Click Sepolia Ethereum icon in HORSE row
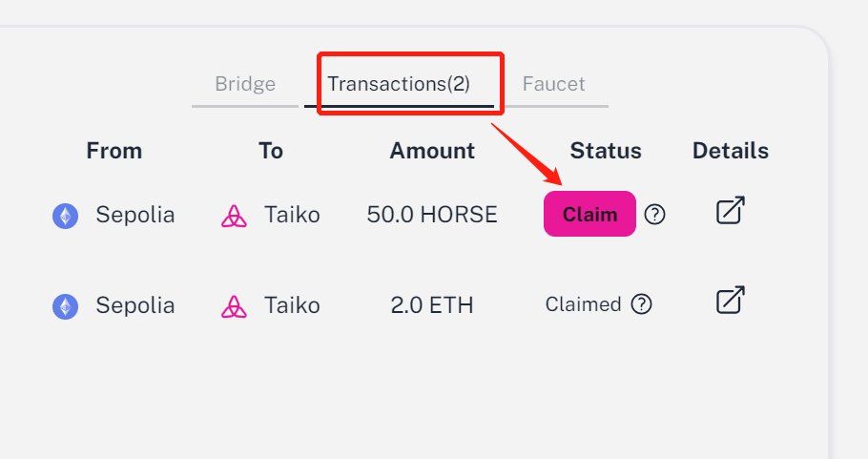The image size is (868, 459). coord(65,216)
